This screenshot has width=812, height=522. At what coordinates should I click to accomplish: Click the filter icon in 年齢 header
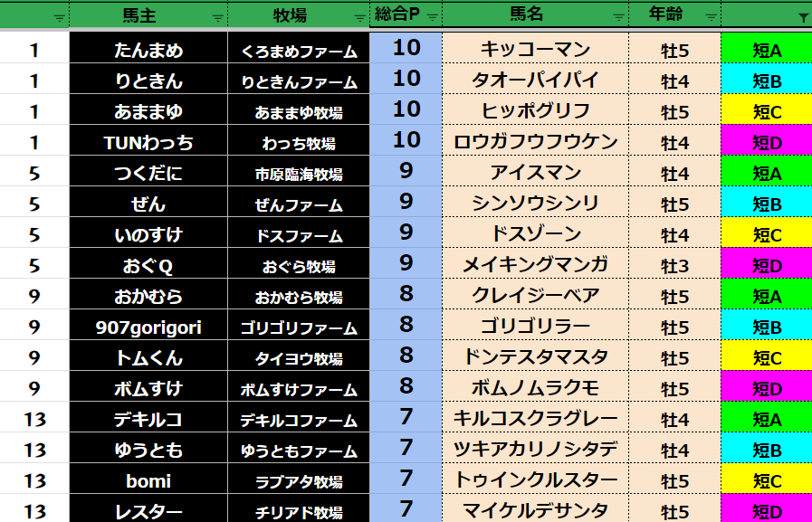click(x=711, y=17)
